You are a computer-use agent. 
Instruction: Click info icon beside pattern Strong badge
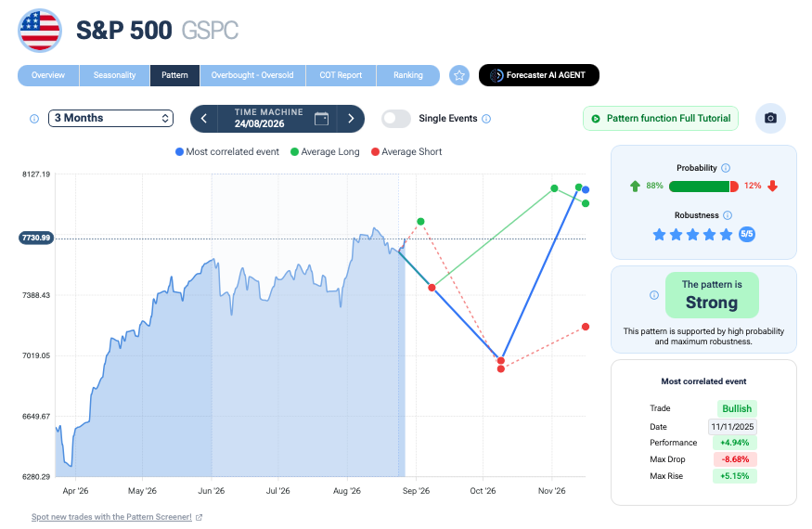[654, 295]
